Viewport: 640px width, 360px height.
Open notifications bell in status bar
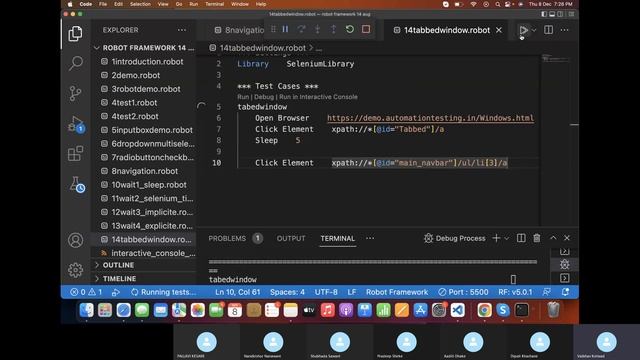(565, 292)
